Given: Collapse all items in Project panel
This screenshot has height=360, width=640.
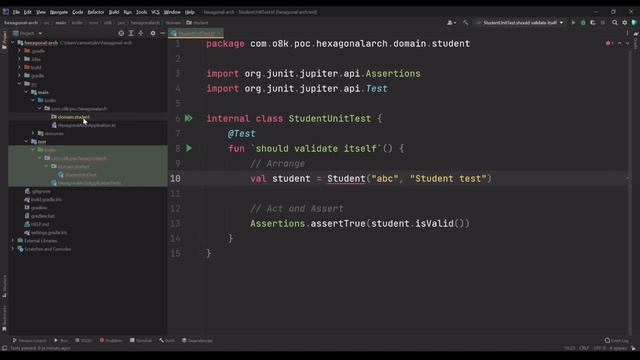Looking at the screenshot, I should click(141, 33).
